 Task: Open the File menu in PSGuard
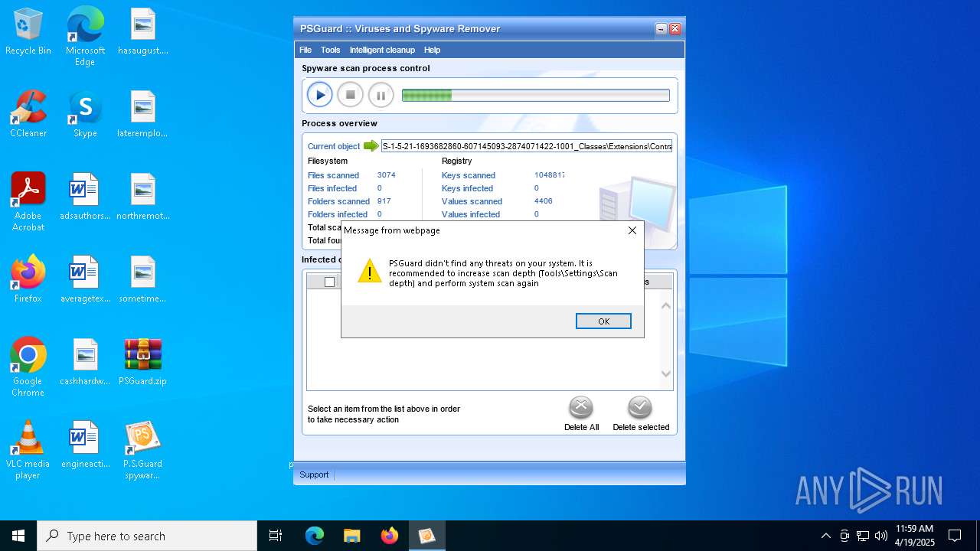click(x=305, y=50)
